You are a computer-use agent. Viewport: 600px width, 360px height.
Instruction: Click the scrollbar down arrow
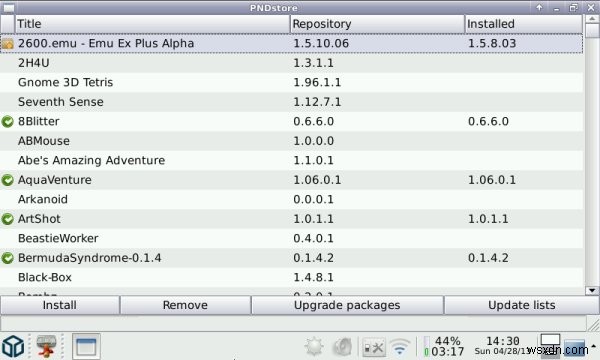coord(592,290)
